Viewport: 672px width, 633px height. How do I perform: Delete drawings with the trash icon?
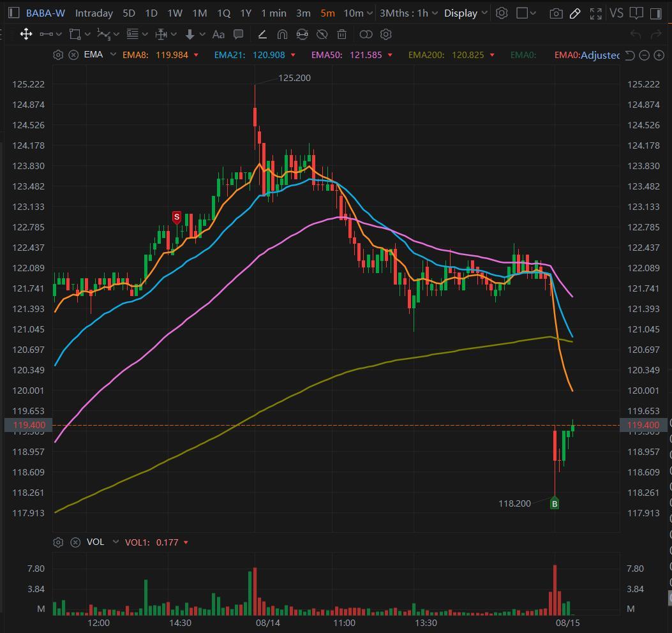click(341, 34)
